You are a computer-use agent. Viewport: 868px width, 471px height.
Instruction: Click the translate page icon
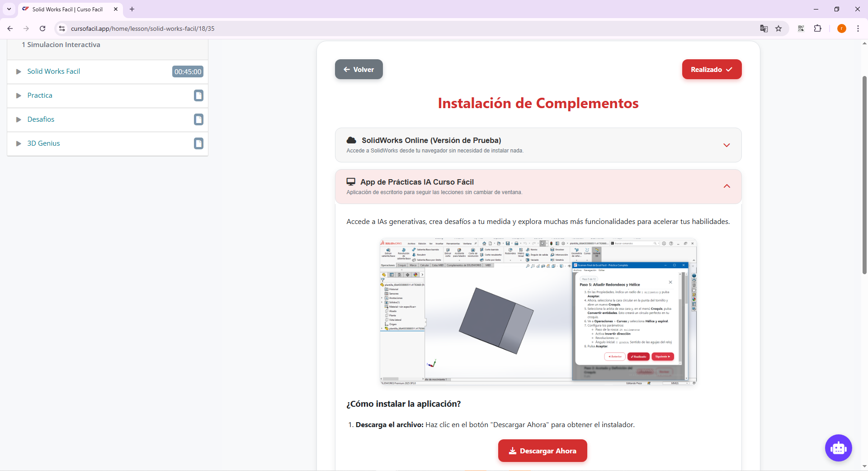click(x=764, y=29)
